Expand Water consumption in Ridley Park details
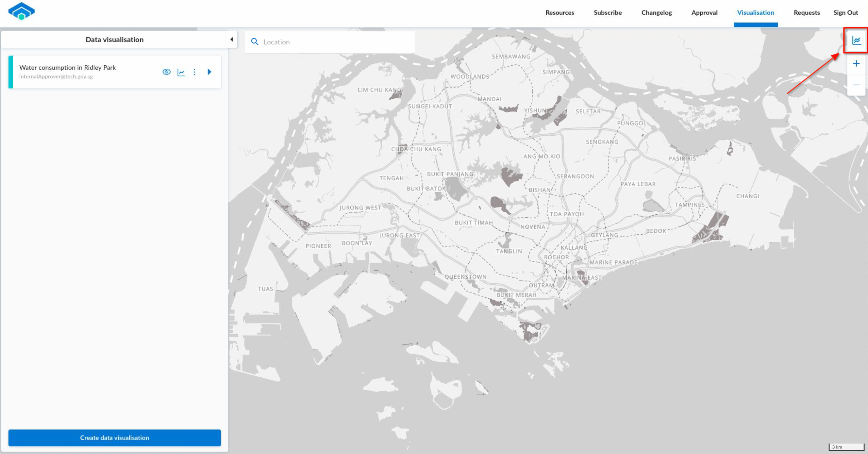The image size is (868, 454). [x=209, y=72]
